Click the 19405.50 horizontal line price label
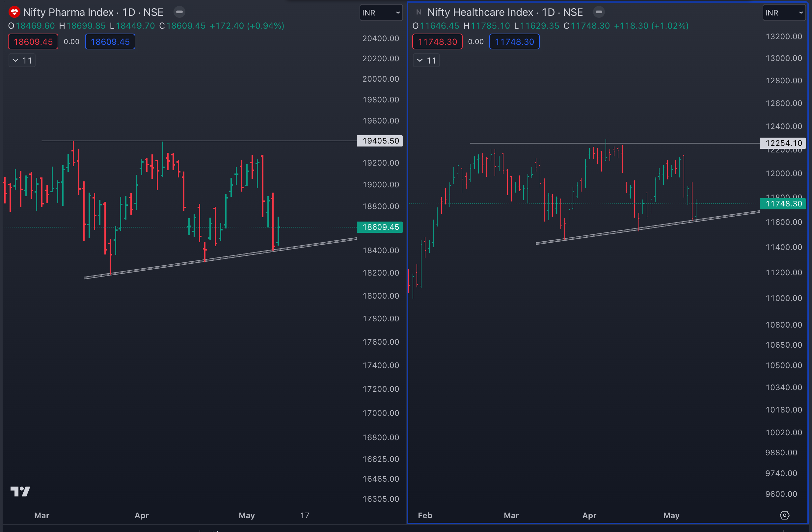812x532 pixels. [x=380, y=141]
